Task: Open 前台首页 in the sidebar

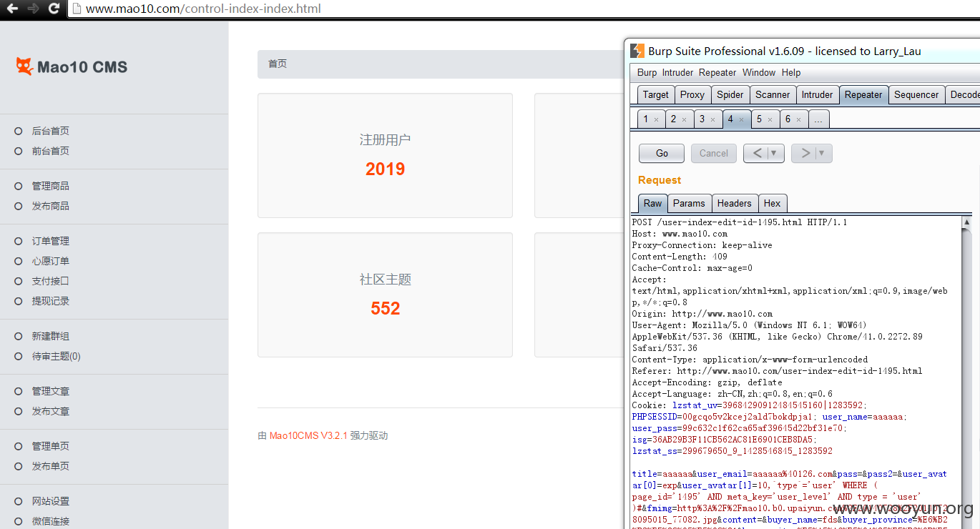Action: [x=50, y=151]
